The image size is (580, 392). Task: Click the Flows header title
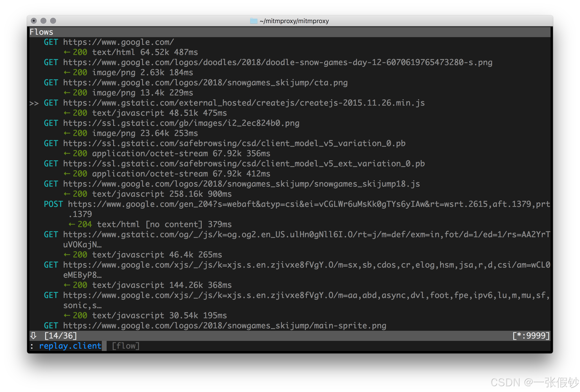click(x=41, y=32)
